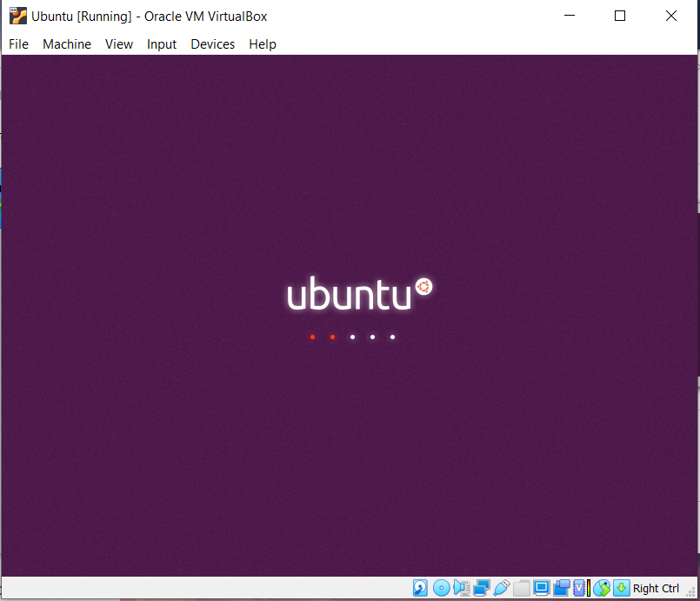Open the View menu
The image size is (700, 601).
point(119,44)
